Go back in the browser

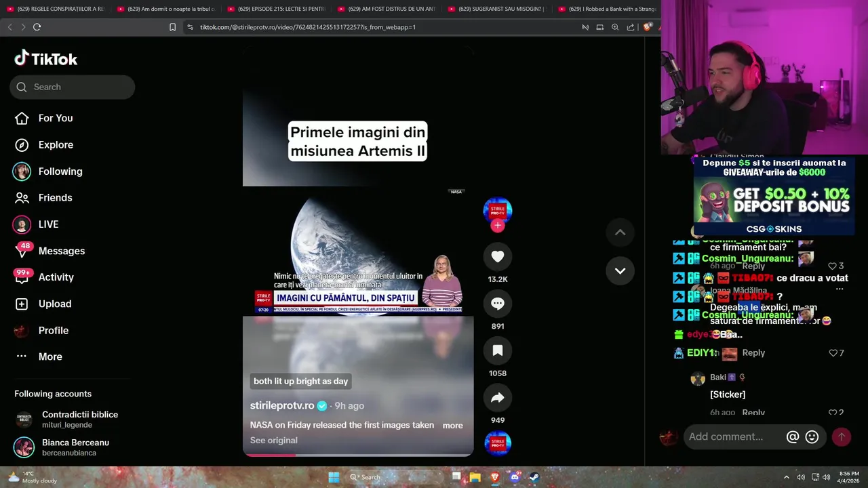pyautogui.click(x=9, y=27)
